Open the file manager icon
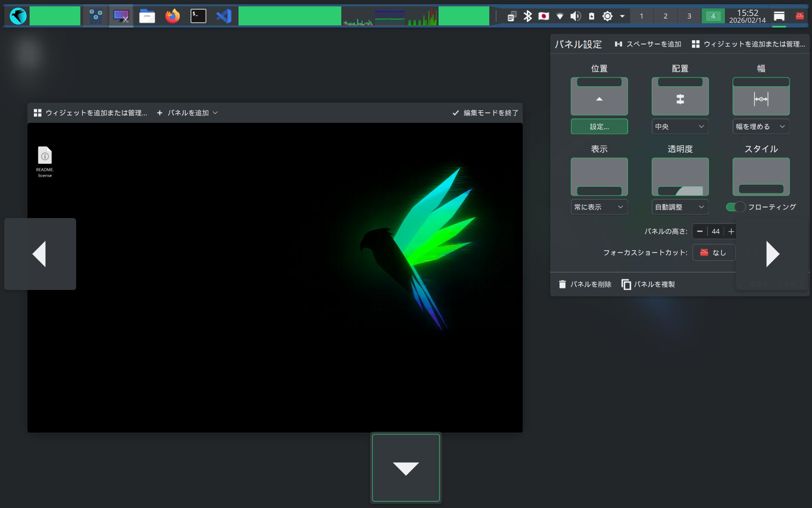This screenshot has height=508, width=812. (147, 16)
